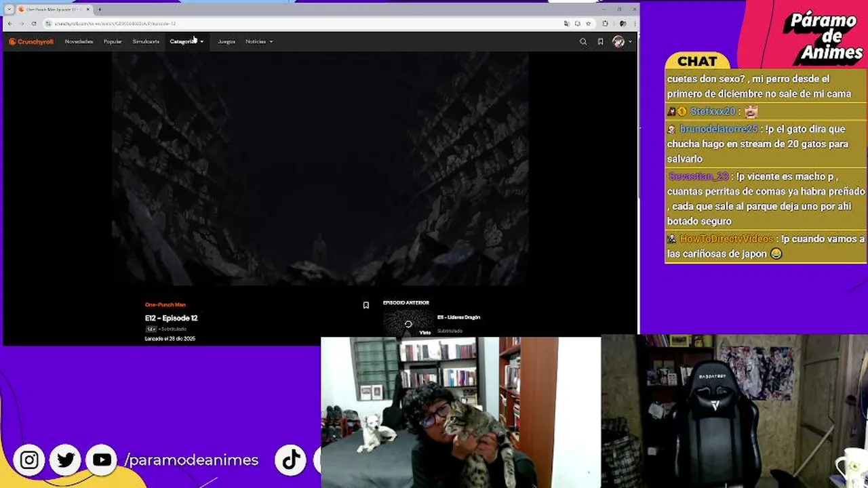Click the Instagram icon in the overlay
This screenshot has width=868, height=488.
(x=29, y=460)
